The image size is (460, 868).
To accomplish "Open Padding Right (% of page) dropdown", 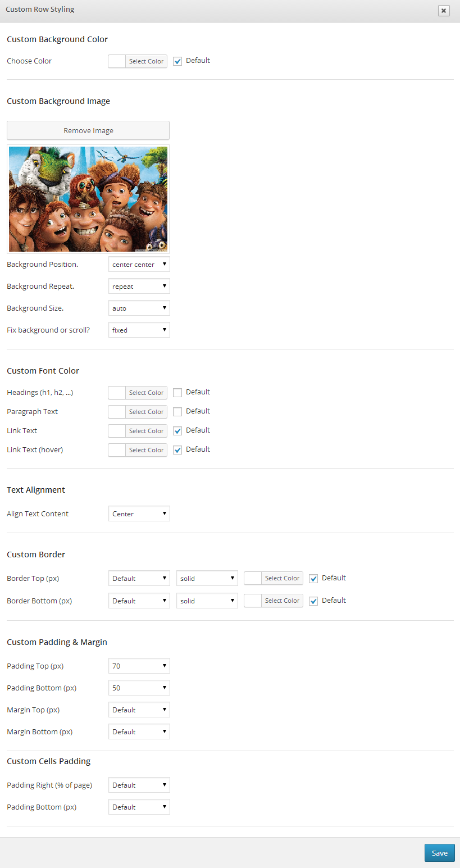I will coord(139,785).
